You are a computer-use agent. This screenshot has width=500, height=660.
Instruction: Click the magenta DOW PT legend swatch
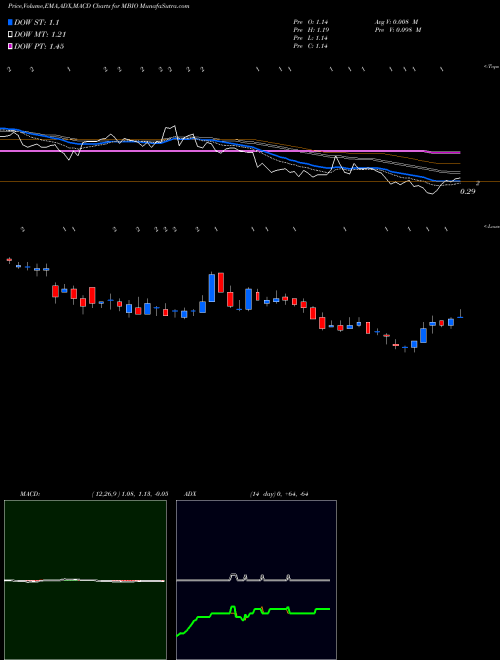(x=10, y=46)
